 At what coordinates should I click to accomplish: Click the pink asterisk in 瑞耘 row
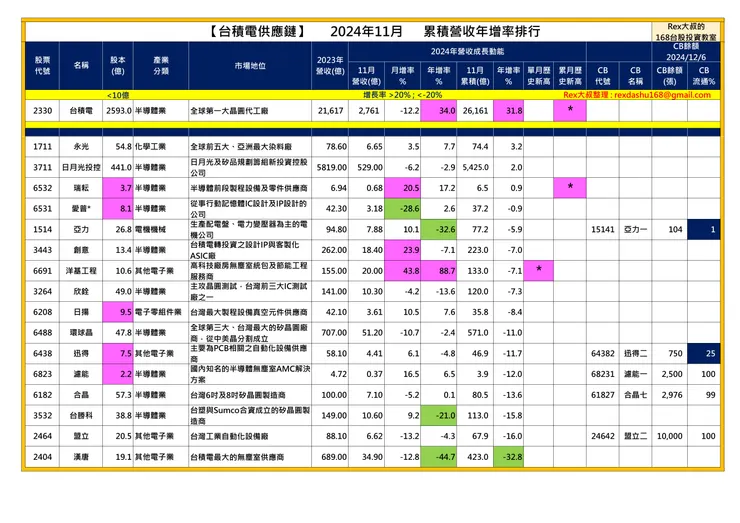click(570, 188)
